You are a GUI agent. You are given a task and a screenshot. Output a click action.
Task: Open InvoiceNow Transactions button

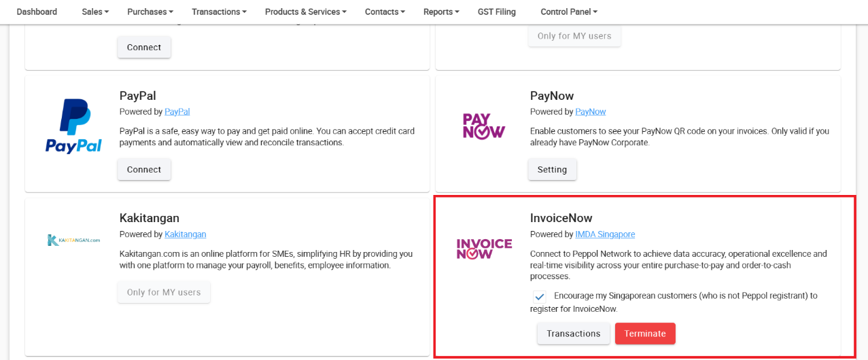click(x=574, y=334)
